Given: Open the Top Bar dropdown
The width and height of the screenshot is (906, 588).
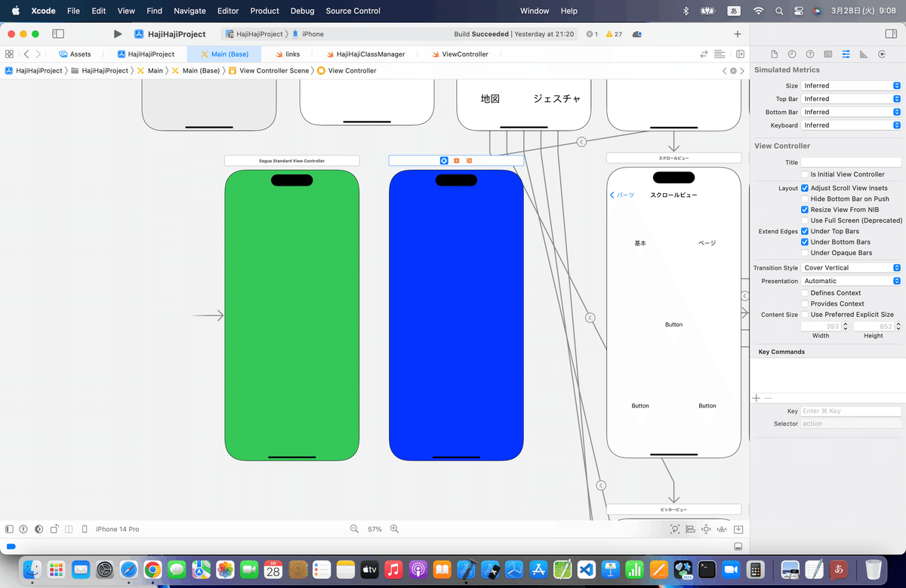Looking at the screenshot, I should coord(851,99).
